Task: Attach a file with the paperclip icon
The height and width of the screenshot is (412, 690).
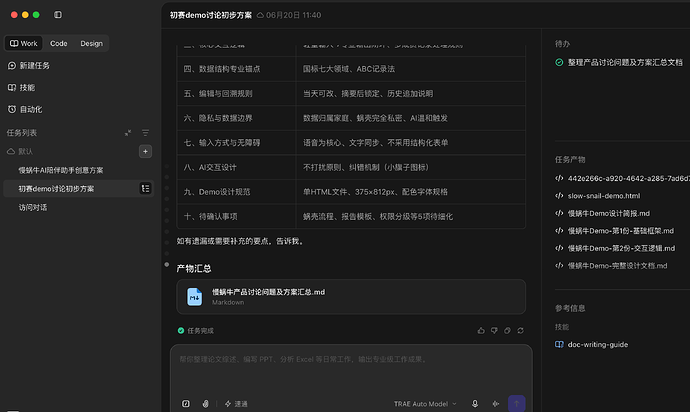Action: (x=206, y=404)
